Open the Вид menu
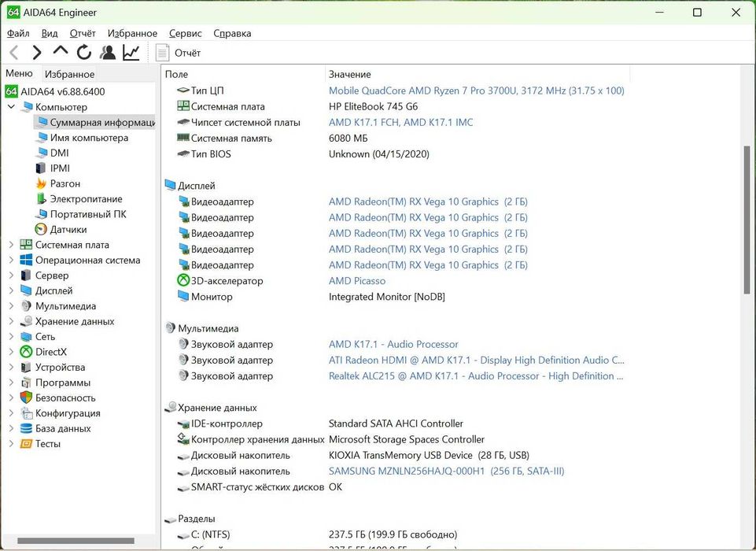Image resolution: width=756 pixels, height=551 pixels. 50,33
